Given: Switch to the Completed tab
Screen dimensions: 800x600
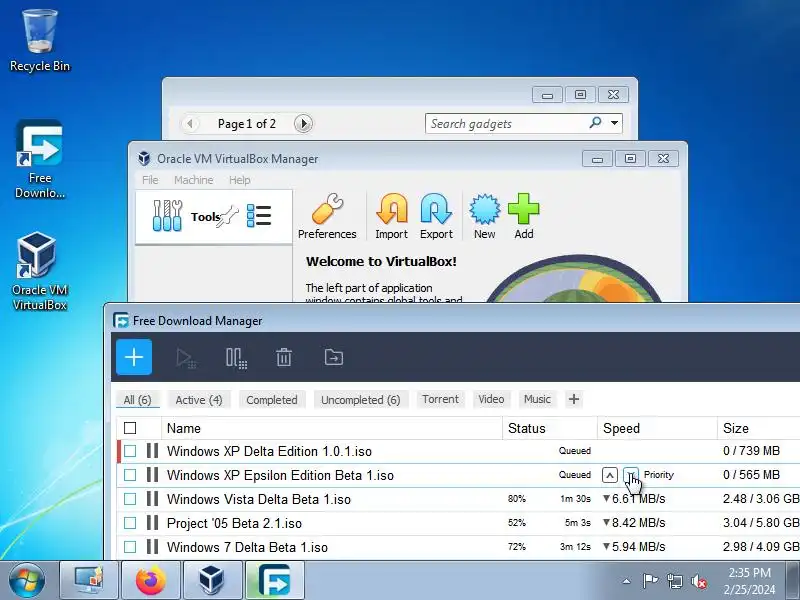Looking at the screenshot, I should tap(271, 399).
